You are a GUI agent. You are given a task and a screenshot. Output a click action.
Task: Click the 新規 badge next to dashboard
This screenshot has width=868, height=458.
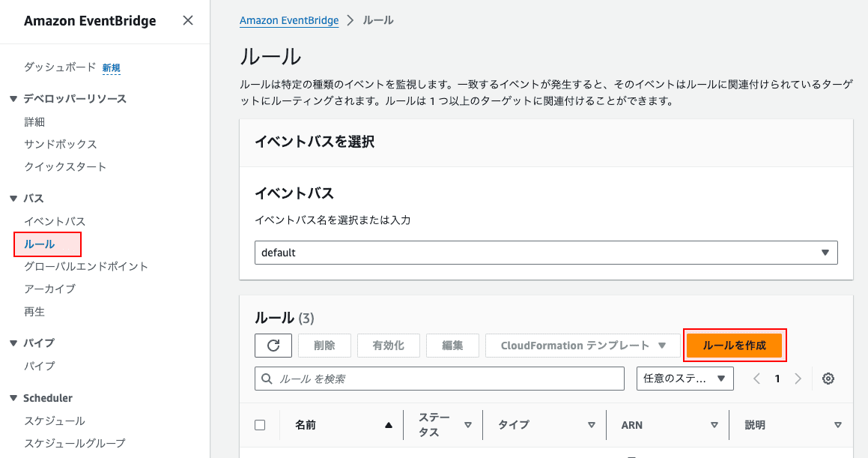click(112, 67)
